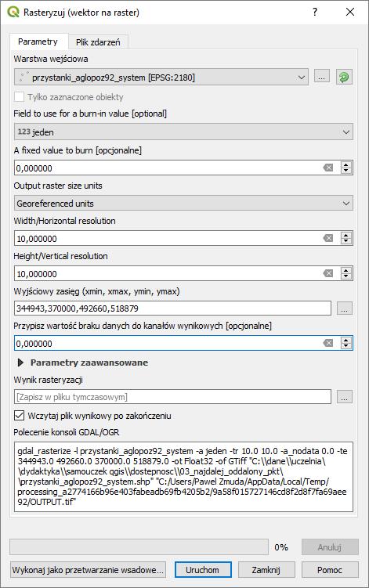Select the 'Parametry' tab

coord(38,41)
